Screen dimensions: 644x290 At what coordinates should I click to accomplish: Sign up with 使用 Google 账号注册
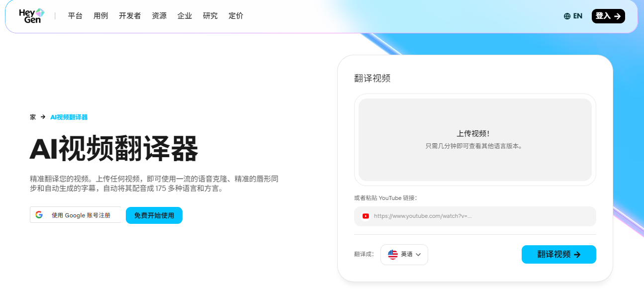click(x=76, y=215)
